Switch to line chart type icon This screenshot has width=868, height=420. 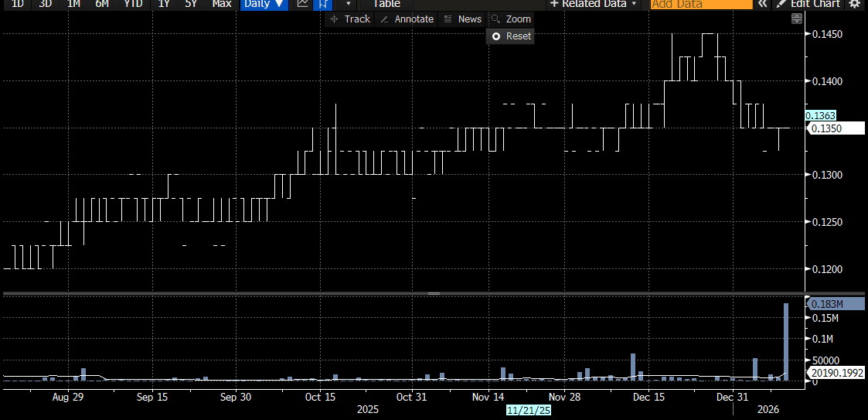coord(303,4)
